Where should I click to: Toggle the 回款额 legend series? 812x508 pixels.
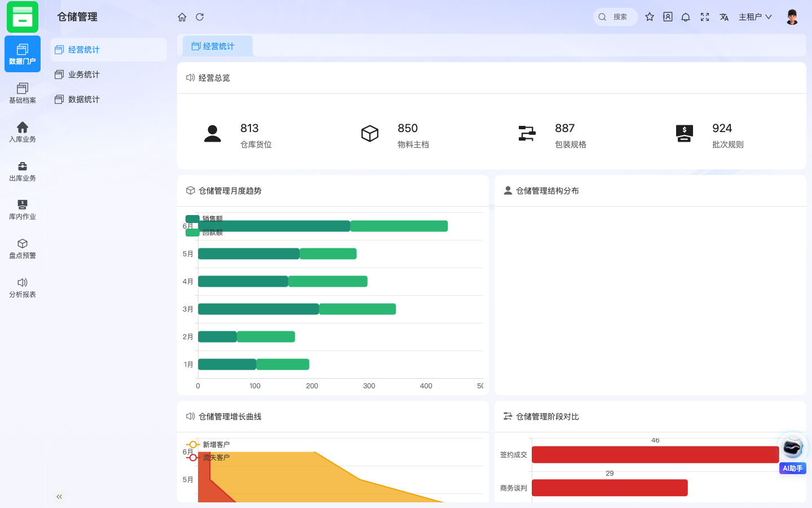(204, 232)
